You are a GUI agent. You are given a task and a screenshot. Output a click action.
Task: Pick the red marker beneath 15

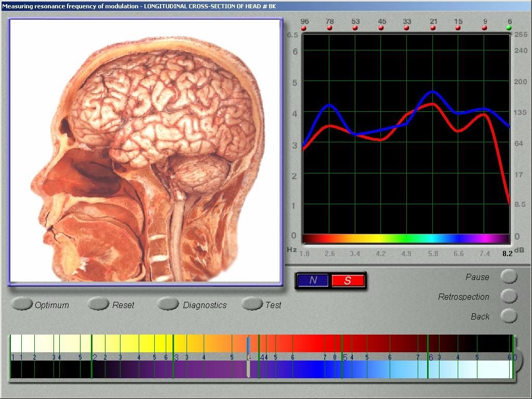[458, 28]
